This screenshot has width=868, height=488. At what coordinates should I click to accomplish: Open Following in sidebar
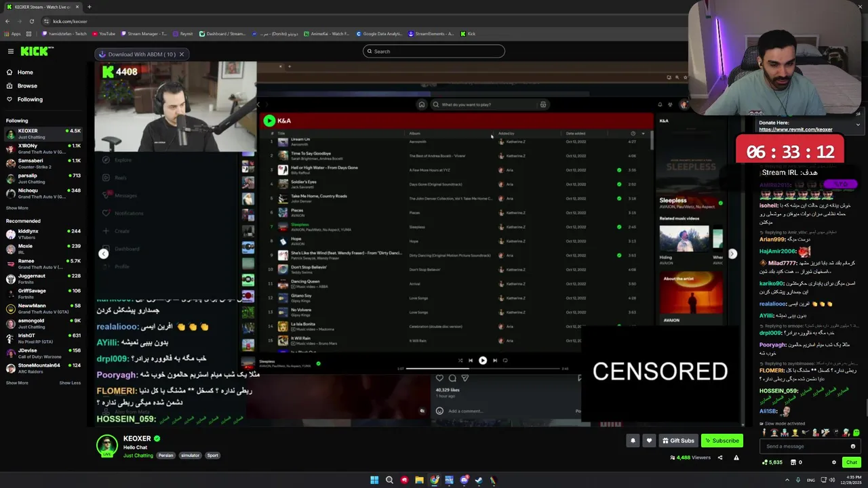point(30,99)
